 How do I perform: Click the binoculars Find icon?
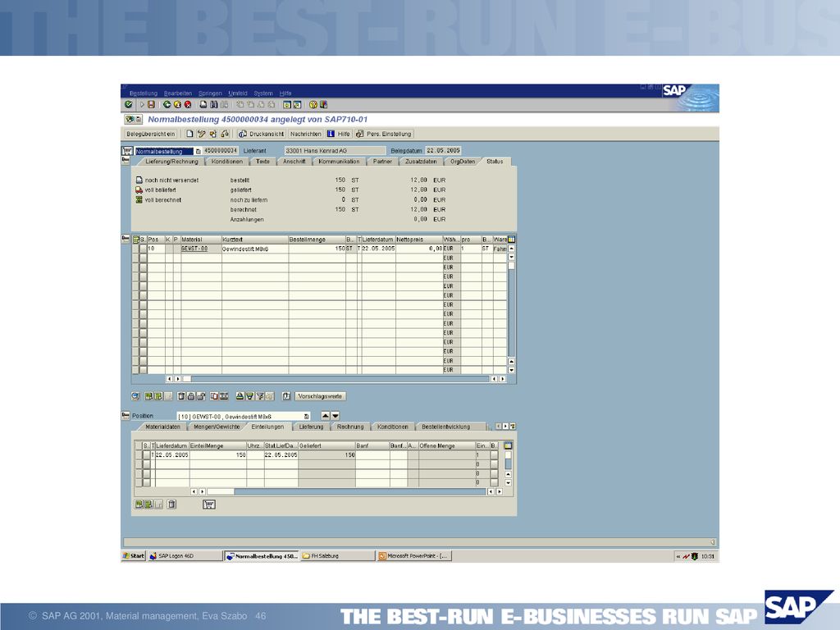pyautogui.click(x=214, y=104)
